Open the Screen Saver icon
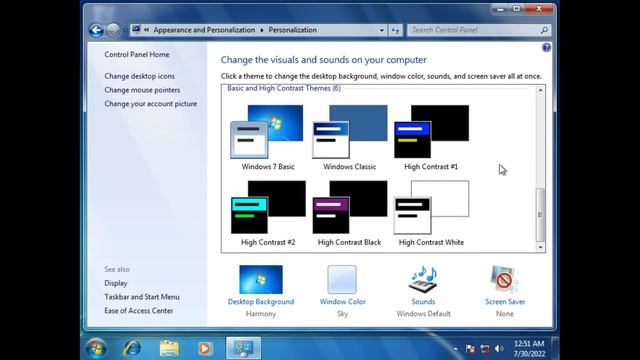This screenshot has height=360, width=640. 504,280
